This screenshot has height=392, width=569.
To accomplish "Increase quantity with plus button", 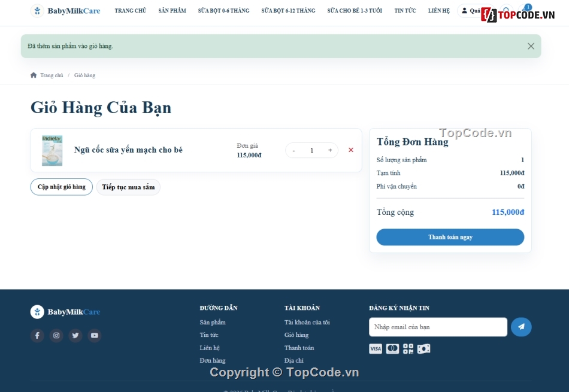I will (330, 150).
